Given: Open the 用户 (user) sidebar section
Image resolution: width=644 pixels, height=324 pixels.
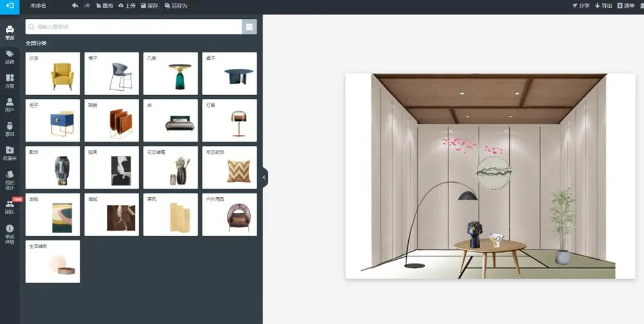Looking at the screenshot, I should point(10,105).
